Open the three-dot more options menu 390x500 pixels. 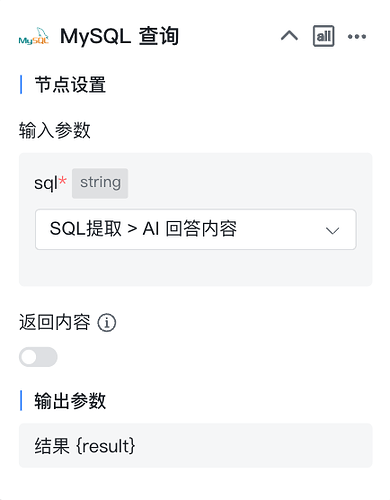(357, 36)
